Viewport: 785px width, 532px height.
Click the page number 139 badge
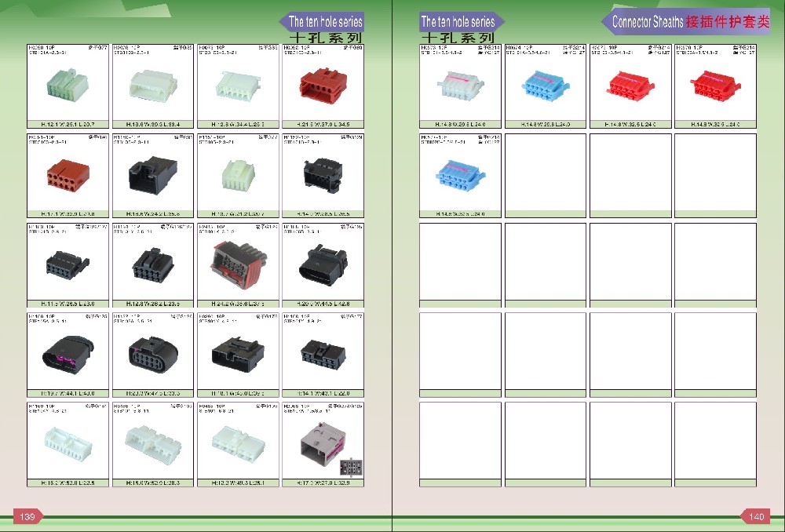pos(27,516)
